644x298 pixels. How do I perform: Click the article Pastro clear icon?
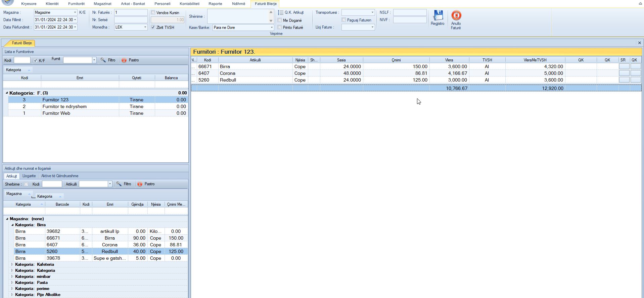click(140, 184)
